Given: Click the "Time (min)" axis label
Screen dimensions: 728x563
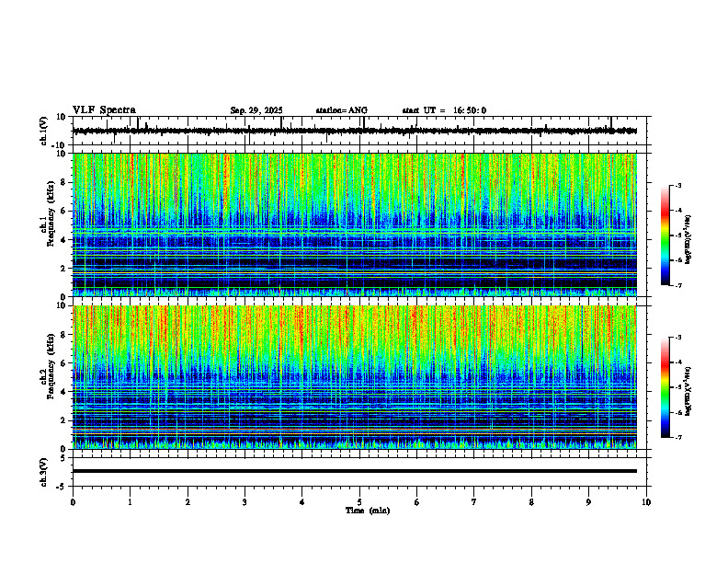Looking at the screenshot, I should [368, 511].
